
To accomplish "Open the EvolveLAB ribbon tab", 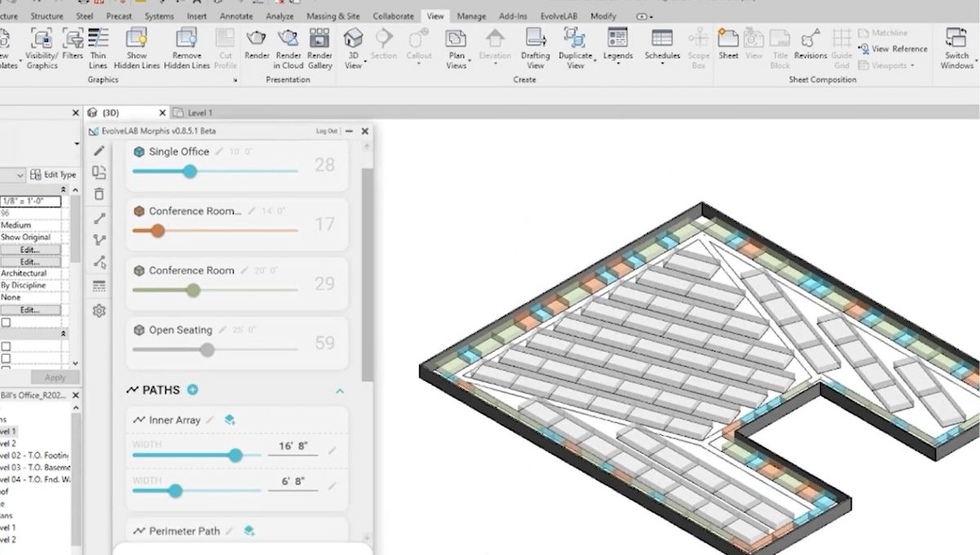I will pyautogui.click(x=559, y=16).
